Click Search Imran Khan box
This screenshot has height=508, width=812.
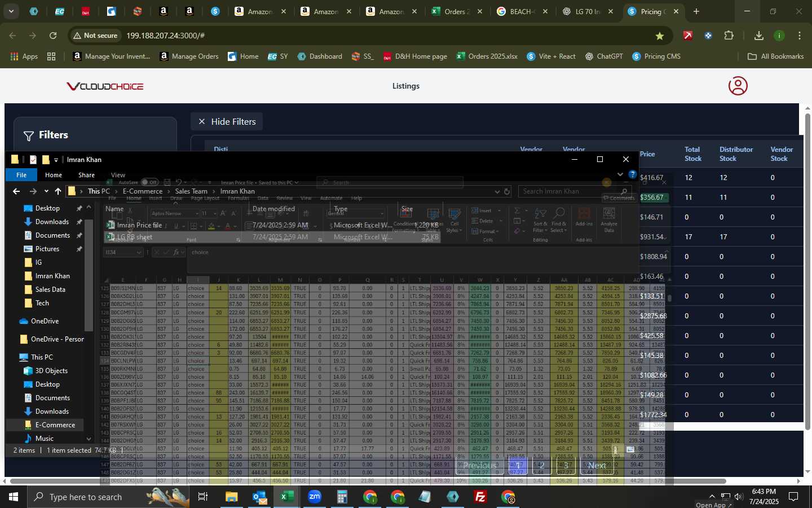pyautogui.click(x=575, y=191)
